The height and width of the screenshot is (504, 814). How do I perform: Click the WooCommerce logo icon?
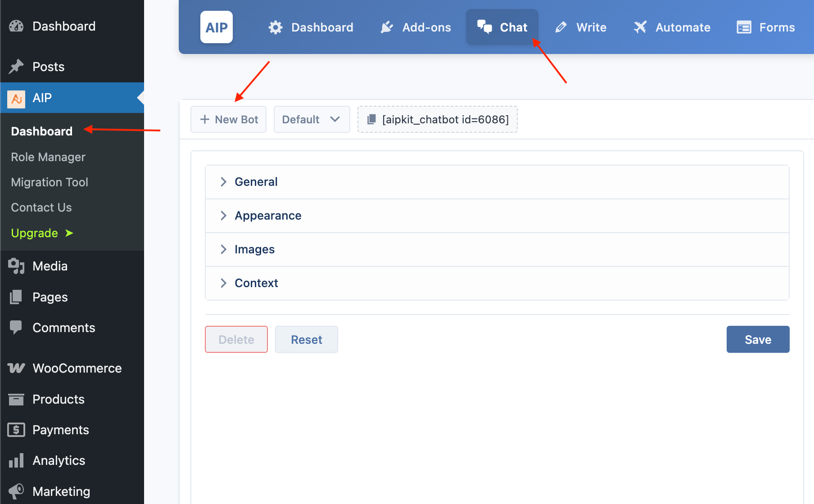[x=16, y=368]
